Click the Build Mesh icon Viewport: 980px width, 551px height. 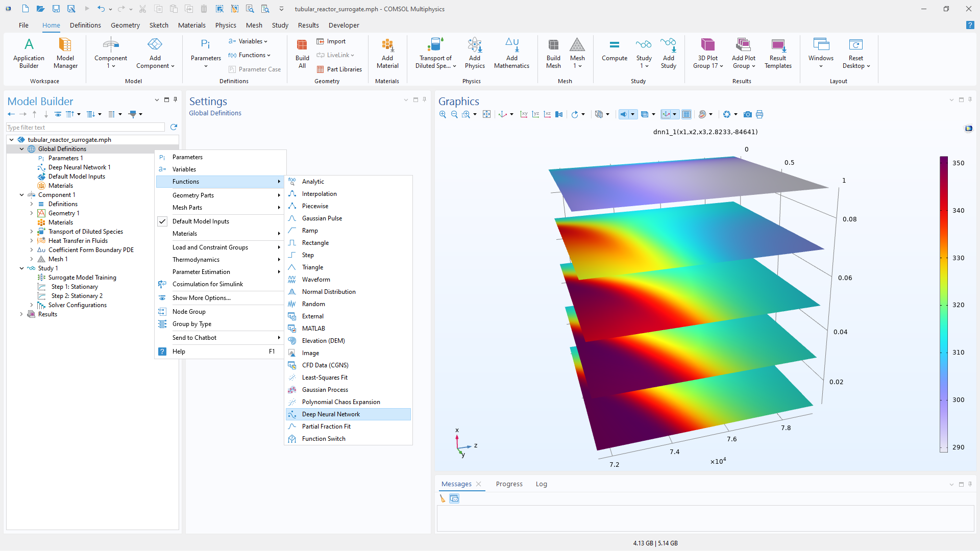tap(553, 53)
